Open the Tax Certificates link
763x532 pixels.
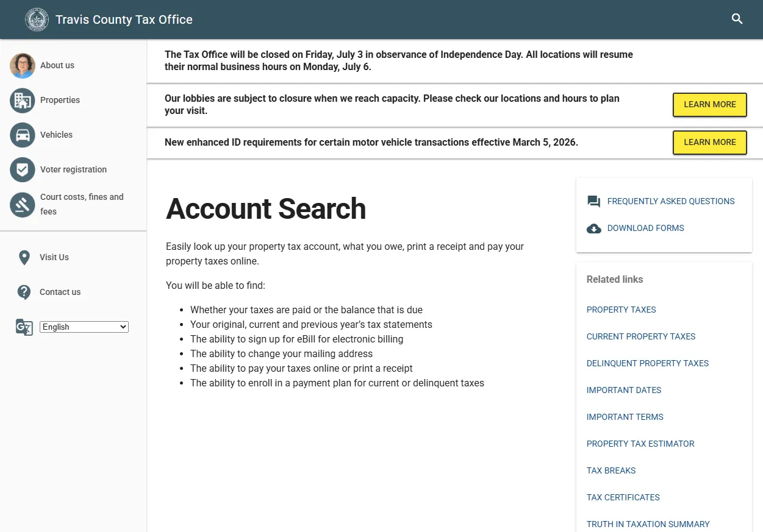(623, 497)
